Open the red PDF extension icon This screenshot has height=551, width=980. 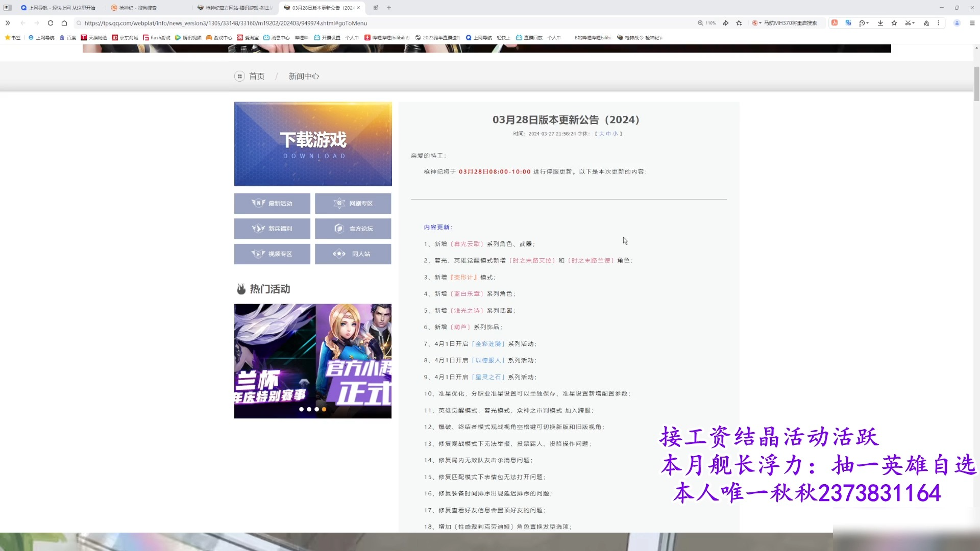tap(835, 23)
